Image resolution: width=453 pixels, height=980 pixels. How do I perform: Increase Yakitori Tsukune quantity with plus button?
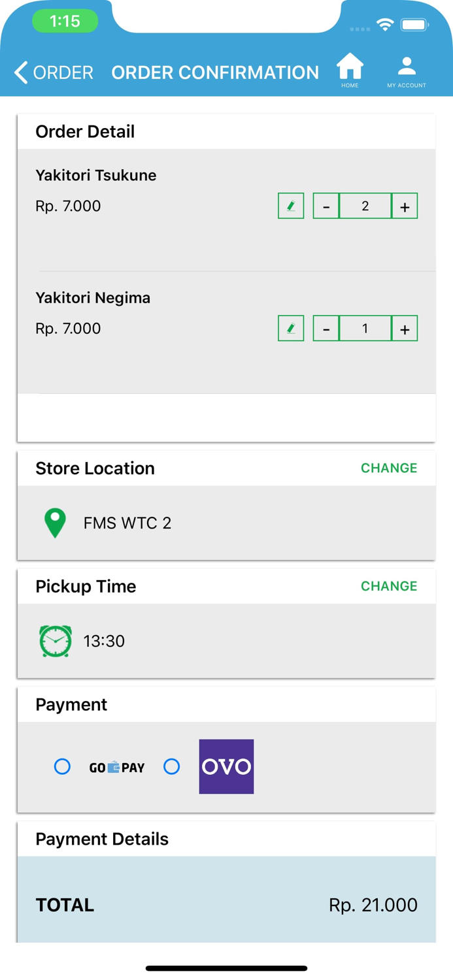pos(404,205)
